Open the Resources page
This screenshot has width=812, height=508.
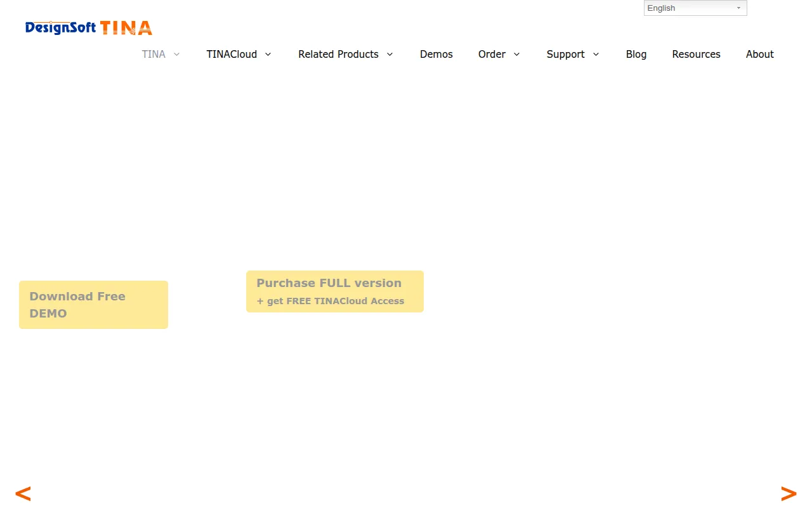(696, 55)
